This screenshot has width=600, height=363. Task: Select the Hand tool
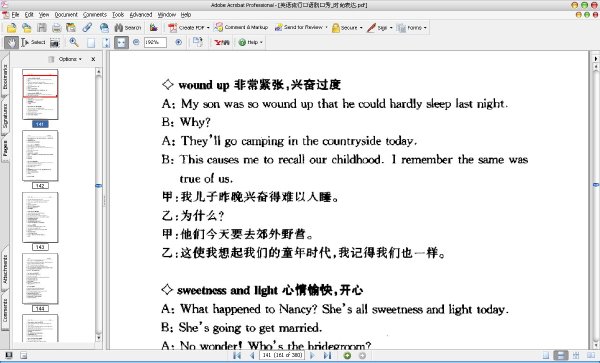pyautogui.click(x=11, y=42)
